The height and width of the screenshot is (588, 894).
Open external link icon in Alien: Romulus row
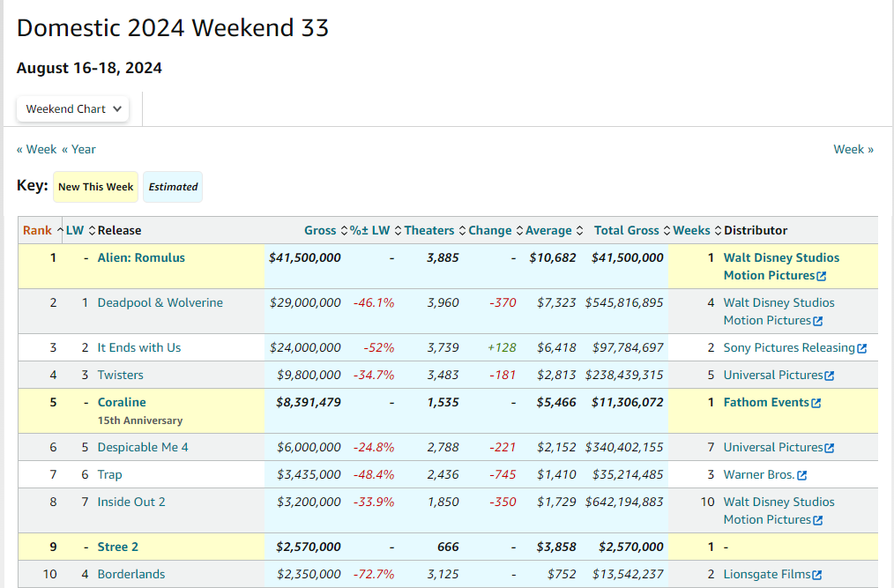point(822,276)
